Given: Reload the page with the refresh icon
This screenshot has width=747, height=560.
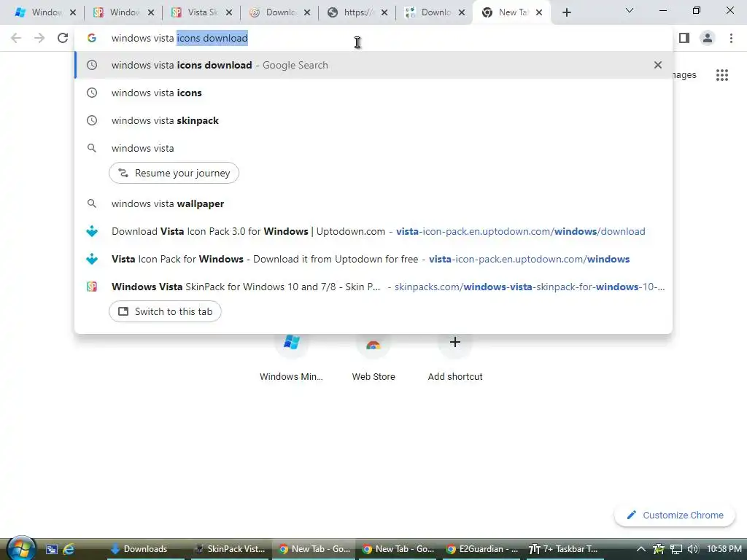Looking at the screenshot, I should point(63,38).
